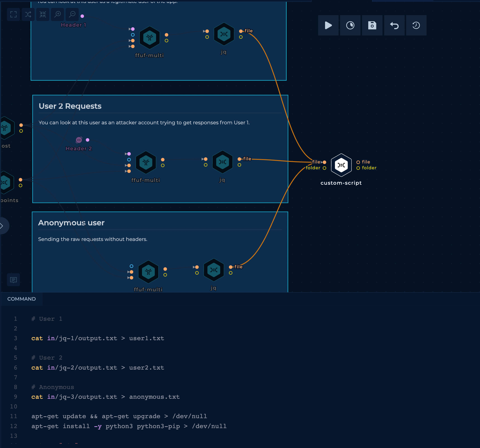Click the Anonymous jq file output port
This screenshot has height=448, width=480.
click(230, 267)
